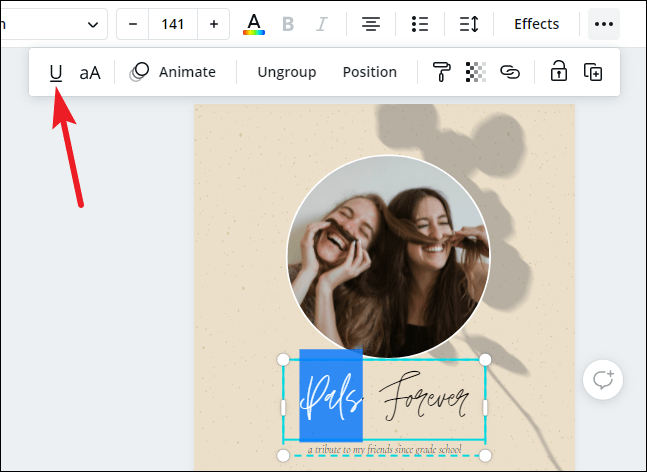Click the Underline icon
This screenshot has height=472, width=647.
pyautogui.click(x=56, y=72)
